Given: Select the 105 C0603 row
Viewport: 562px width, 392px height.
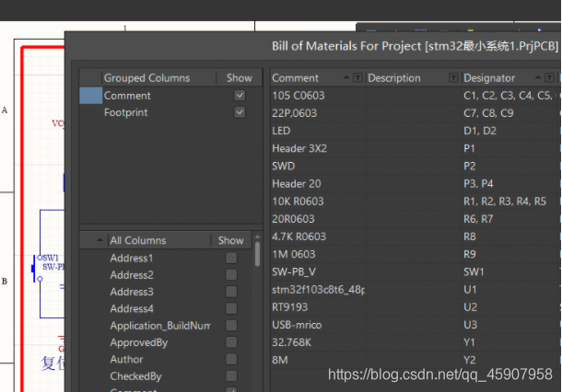Looking at the screenshot, I should coord(416,96).
